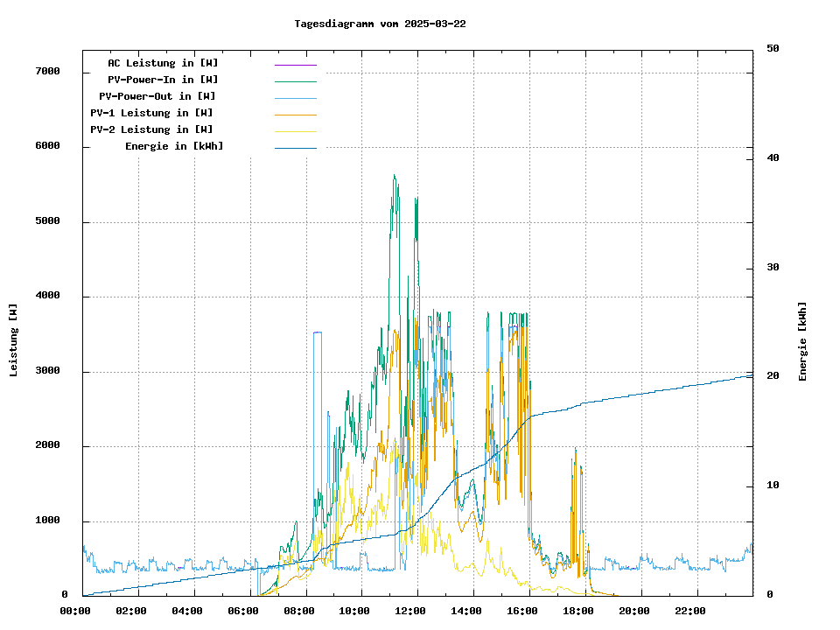Viewport: 840px width, 630px height.
Task: Click the light blue PV-Power-Out legend line sample
Action: (295, 98)
